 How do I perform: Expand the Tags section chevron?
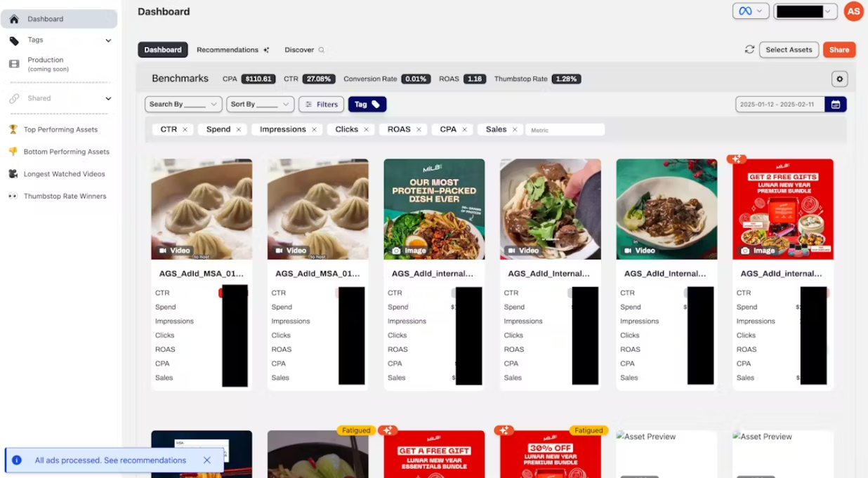(x=108, y=41)
